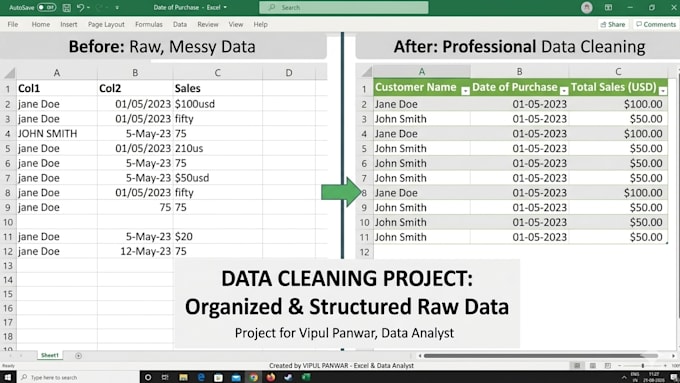The height and width of the screenshot is (383, 680).
Task: Select the Col1 header cell
Action: [57, 88]
